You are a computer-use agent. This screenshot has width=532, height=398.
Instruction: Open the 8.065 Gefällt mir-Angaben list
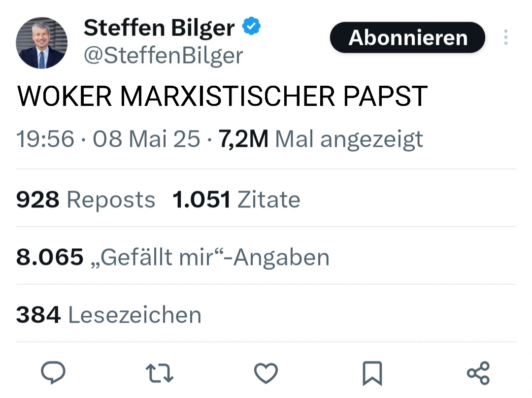pyautogui.click(x=172, y=257)
